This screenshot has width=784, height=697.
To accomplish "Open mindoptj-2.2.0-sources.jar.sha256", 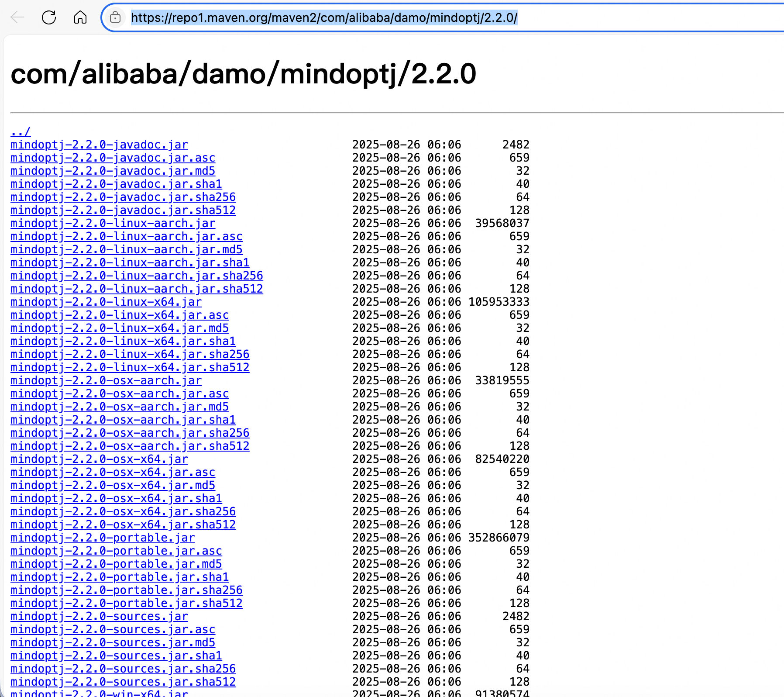I will click(x=123, y=669).
